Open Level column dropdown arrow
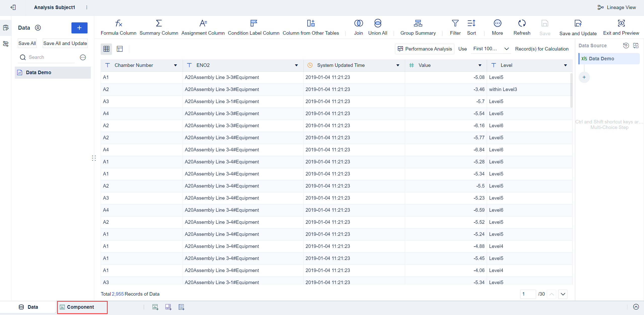Image resolution: width=644 pixels, height=315 pixels. [565, 65]
